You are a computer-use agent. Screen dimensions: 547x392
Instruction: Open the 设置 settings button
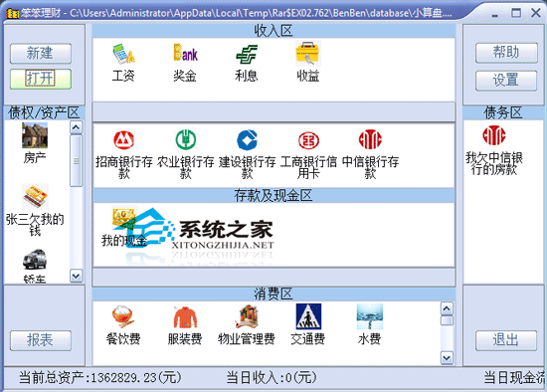(x=506, y=81)
